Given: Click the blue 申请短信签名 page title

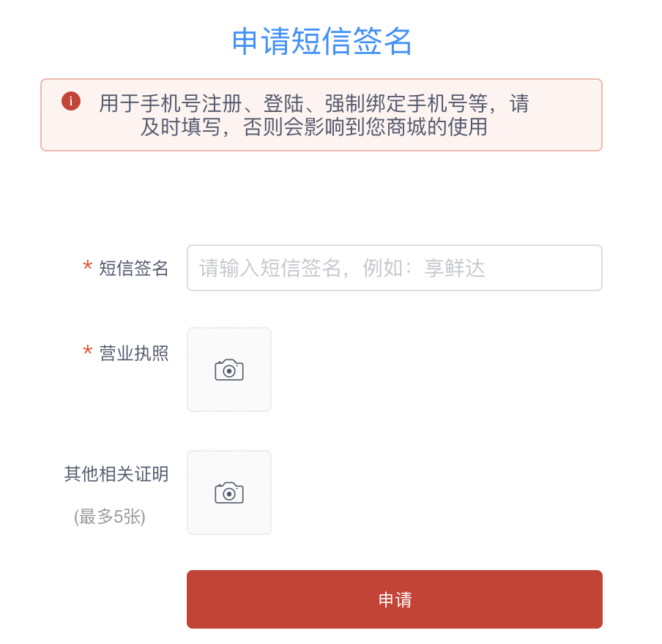Looking at the screenshot, I should pos(321,42).
